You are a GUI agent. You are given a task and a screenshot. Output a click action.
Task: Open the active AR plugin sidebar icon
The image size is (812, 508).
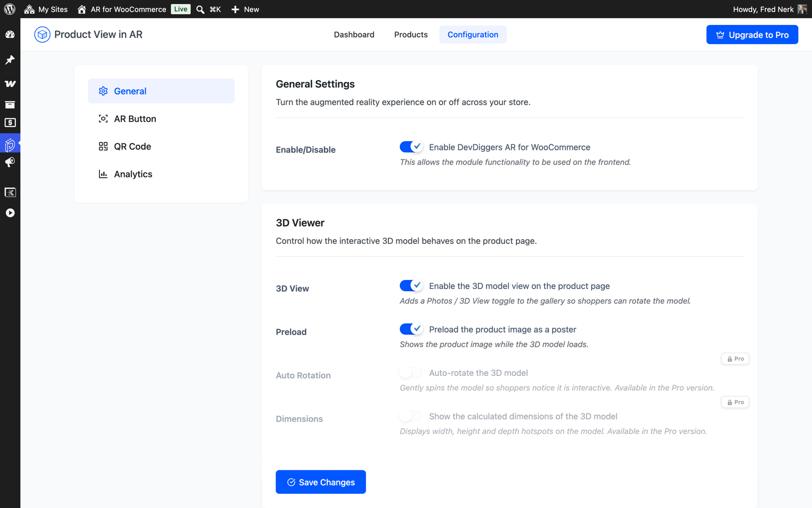10,144
